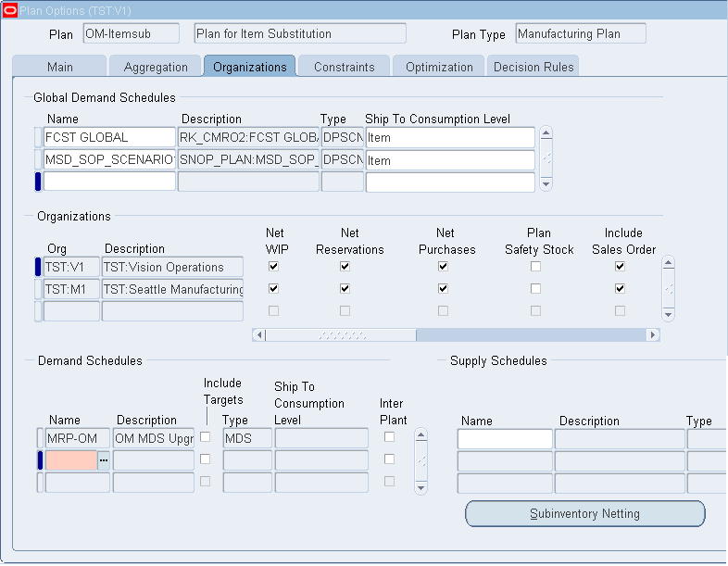The image size is (728, 566).
Task: Click the Global Demand Schedules scrollbar track
Action: click(546, 158)
